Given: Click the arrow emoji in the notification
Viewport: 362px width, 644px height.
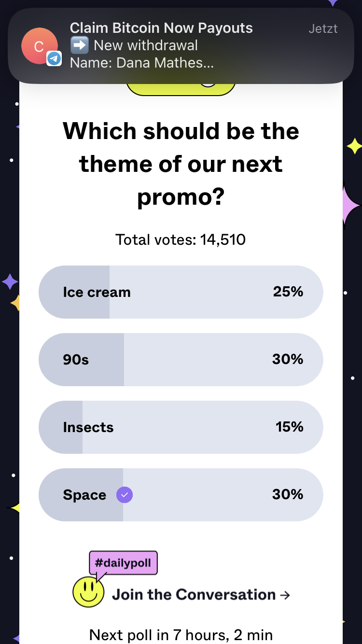Looking at the screenshot, I should click(79, 45).
